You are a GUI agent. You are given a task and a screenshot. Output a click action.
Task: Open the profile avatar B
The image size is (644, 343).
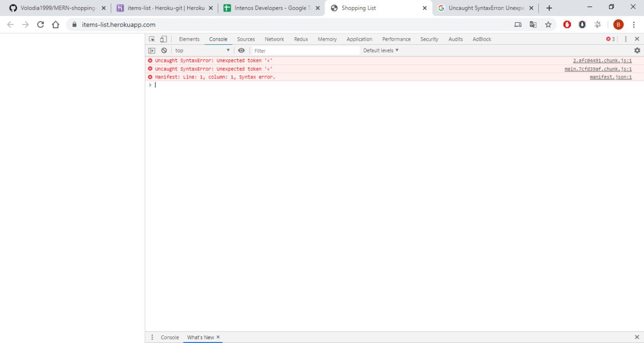coord(618,25)
